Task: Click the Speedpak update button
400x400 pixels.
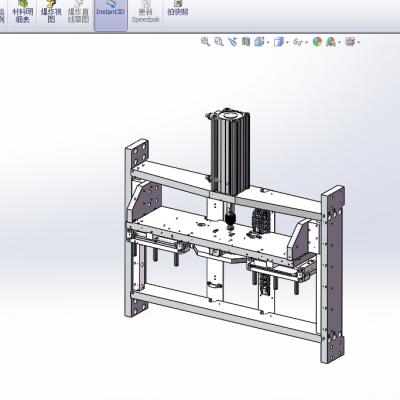Action: (145, 13)
